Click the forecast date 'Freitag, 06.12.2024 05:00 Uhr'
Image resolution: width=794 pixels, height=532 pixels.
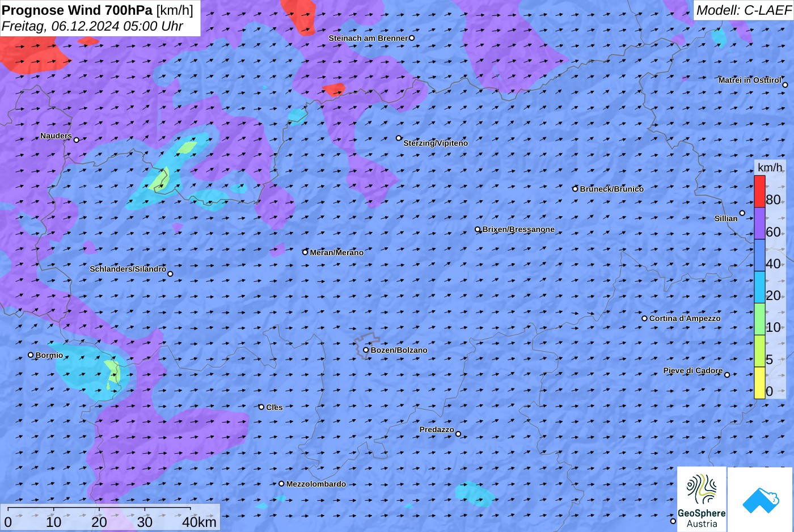coord(92,26)
